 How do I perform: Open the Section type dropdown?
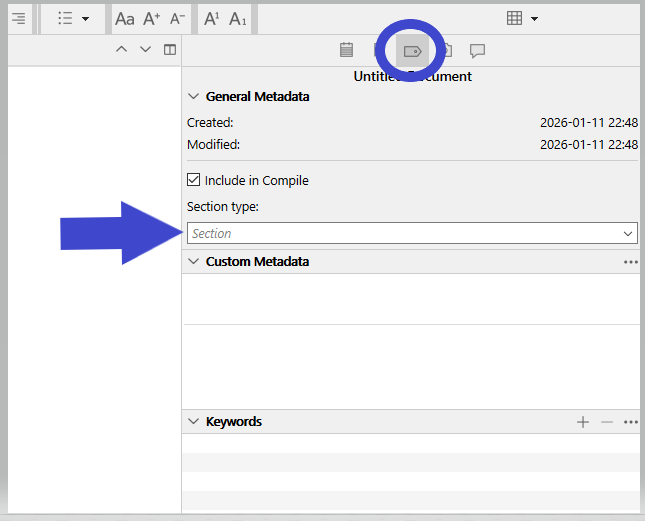click(412, 233)
